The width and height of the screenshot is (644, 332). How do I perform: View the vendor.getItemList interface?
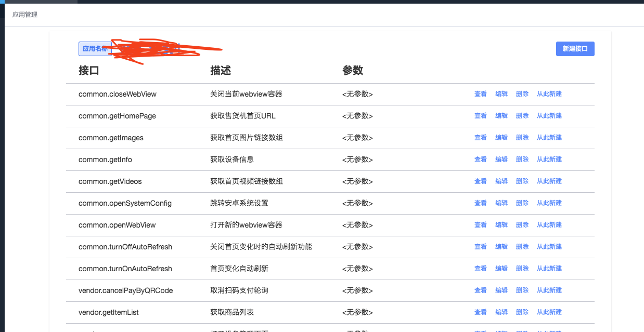coord(481,312)
